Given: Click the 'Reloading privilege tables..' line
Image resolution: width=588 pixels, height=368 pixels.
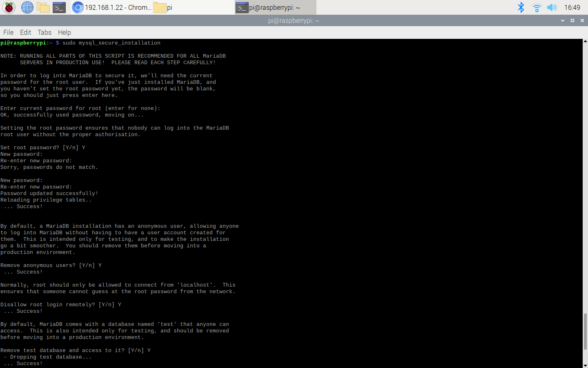Looking at the screenshot, I should pos(46,200).
